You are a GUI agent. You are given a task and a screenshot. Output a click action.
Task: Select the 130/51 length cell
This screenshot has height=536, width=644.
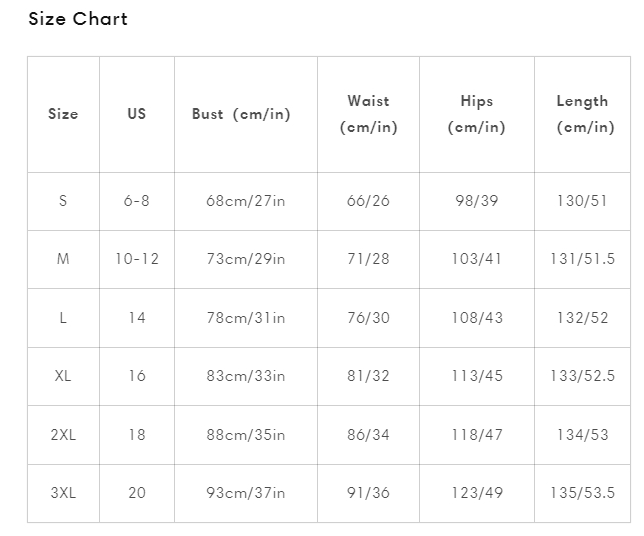pyautogui.click(x=582, y=201)
